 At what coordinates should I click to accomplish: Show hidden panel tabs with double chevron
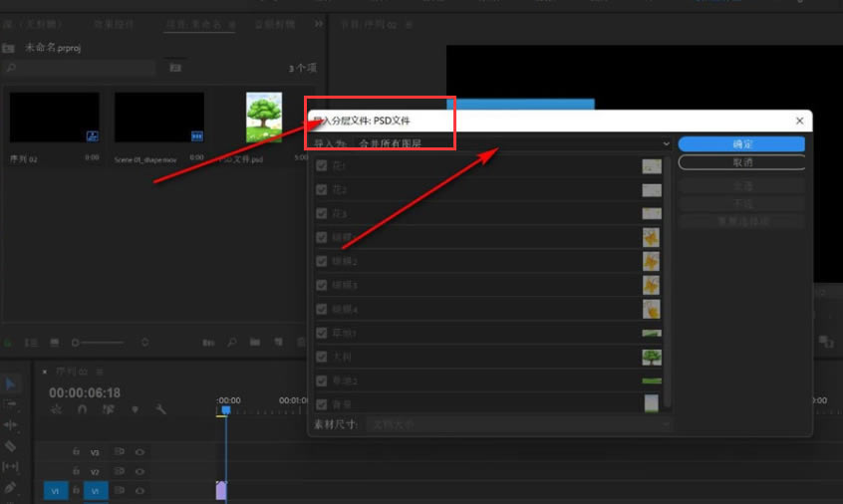[319, 24]
